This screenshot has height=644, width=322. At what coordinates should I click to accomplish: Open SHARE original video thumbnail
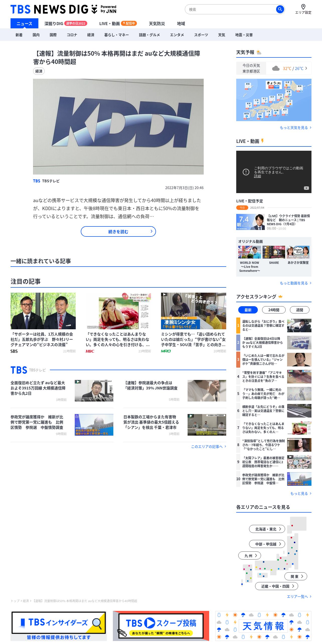tap(274, 252)
